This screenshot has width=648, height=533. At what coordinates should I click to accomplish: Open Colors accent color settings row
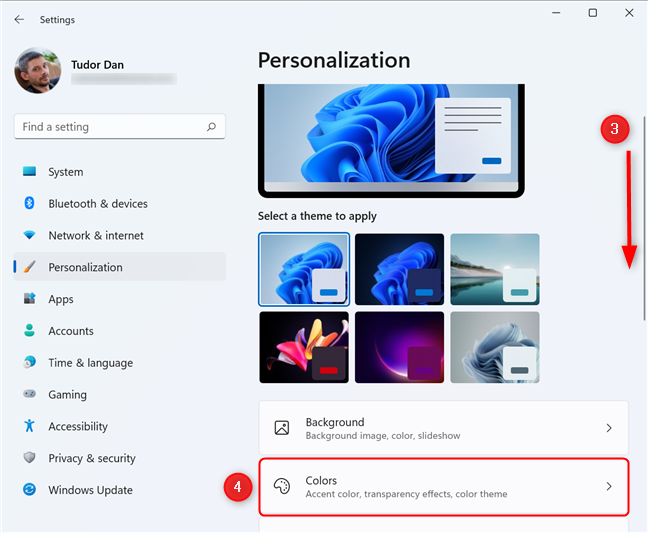pos(444,487)
